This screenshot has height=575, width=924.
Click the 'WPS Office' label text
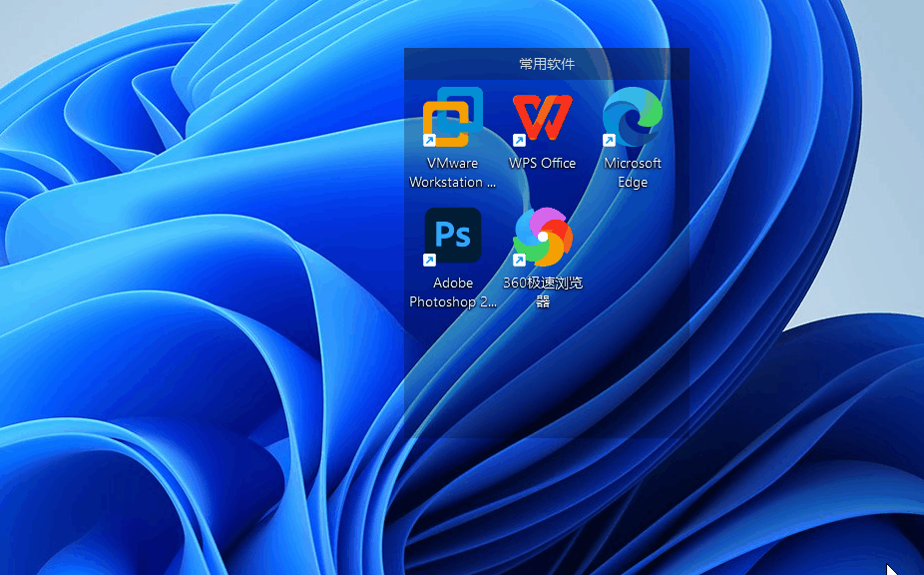(542, 163)
